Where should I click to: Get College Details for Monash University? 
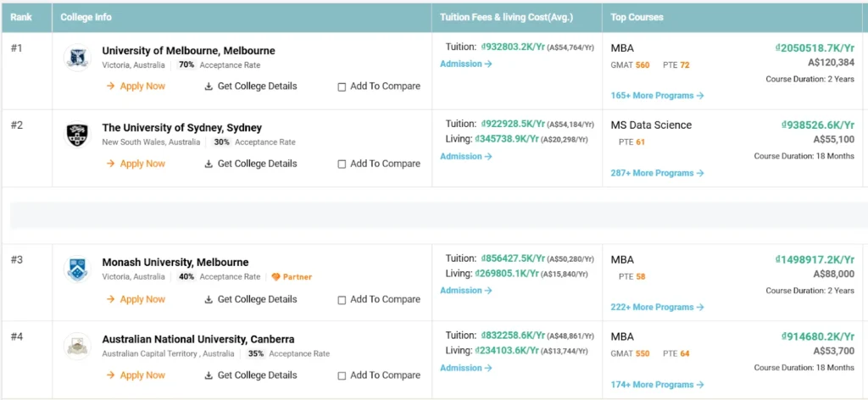pos(251,299)
